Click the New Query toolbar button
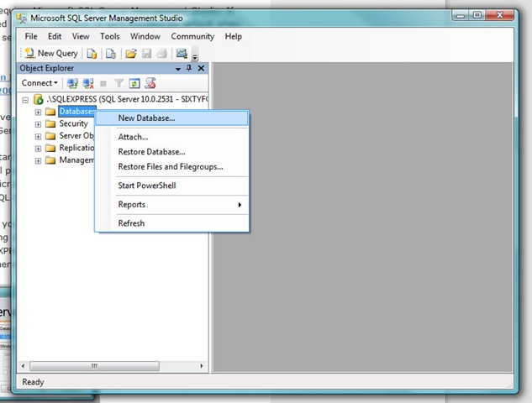The height and width of the screenshot is (403, 532). pos(51,53)
